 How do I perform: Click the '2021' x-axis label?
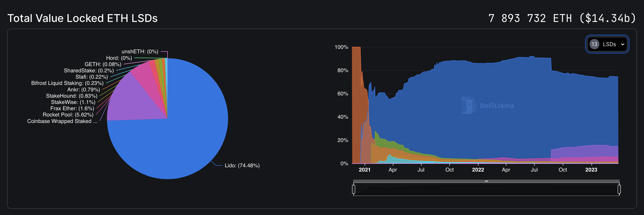pos(365,170)
